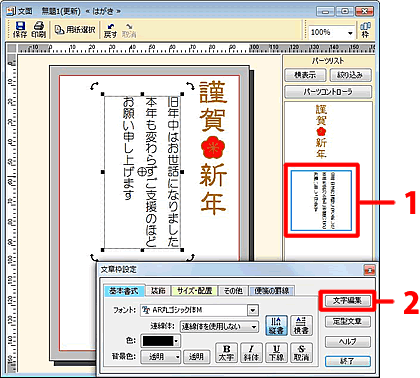The width and height of the screenshot is (420, 378).
Task: Select 縦書 vertical writing mode
Action: click(276, 325)
